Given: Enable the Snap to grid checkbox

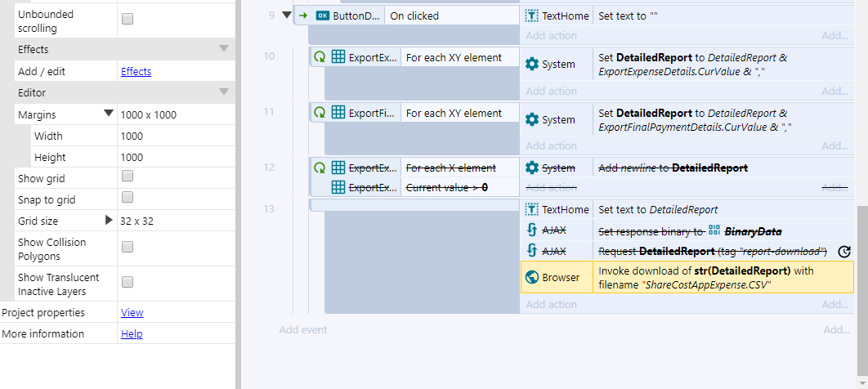Looking at the screenshot, I should [128, 198].
